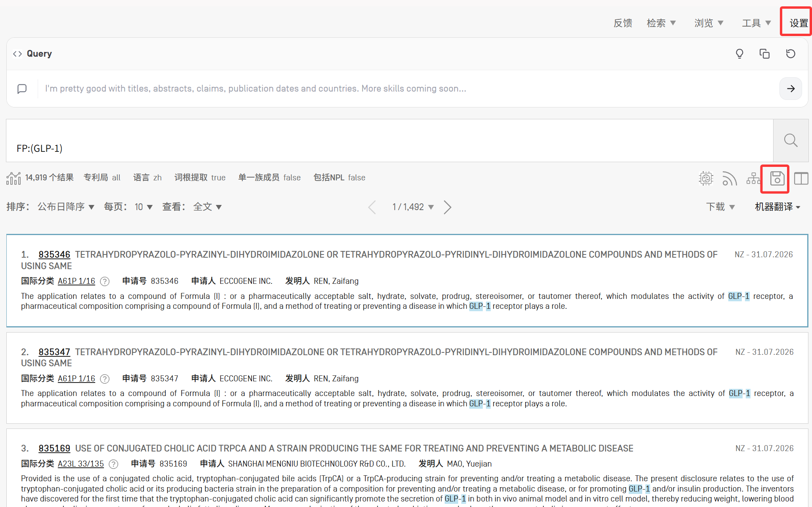Screen dimensions: 812x507
Task: Click the 包括NPL false setting
Action: tap(340, 178)
